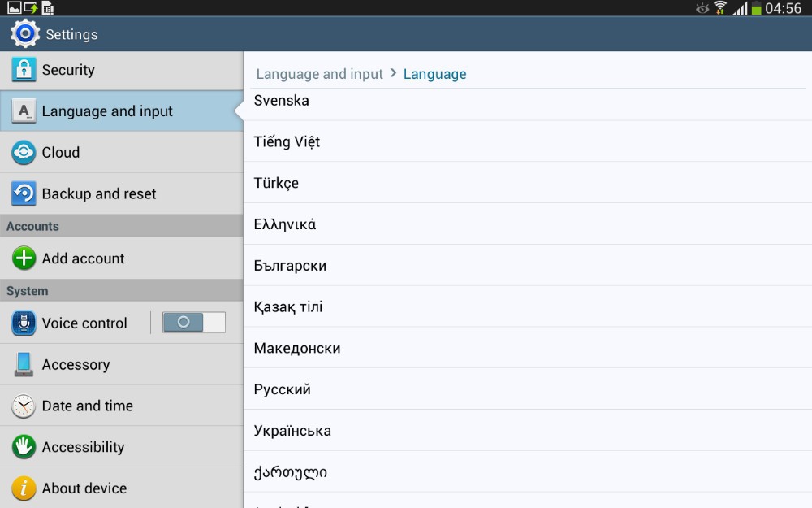Image resolution: width=812 pixels, height=508 pixels.
Task: Open the Accessory dock icon
Action: point(24,364)
